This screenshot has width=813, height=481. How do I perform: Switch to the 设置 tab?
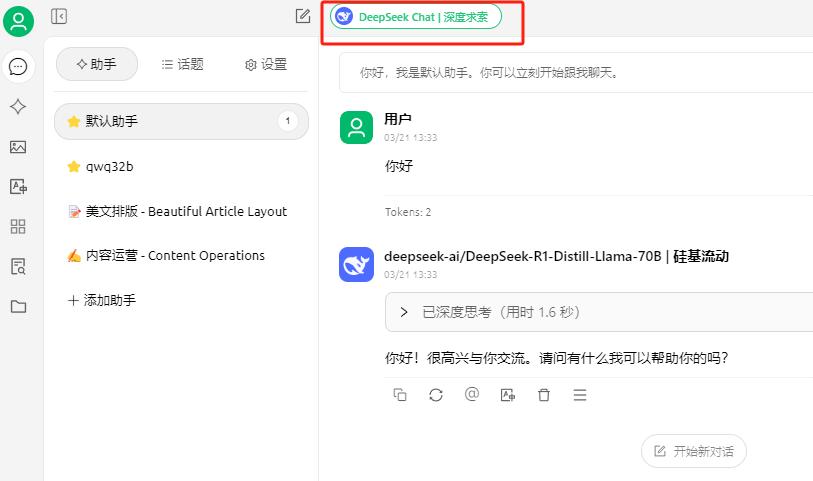point(265,64)
